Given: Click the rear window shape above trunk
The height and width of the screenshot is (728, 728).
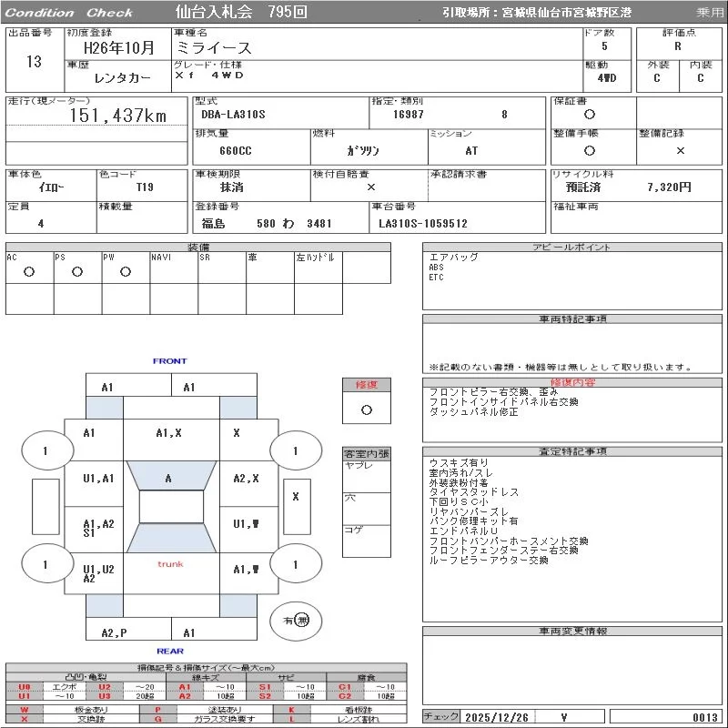Looking at the screenshot, I should click(x=169, y=538).
